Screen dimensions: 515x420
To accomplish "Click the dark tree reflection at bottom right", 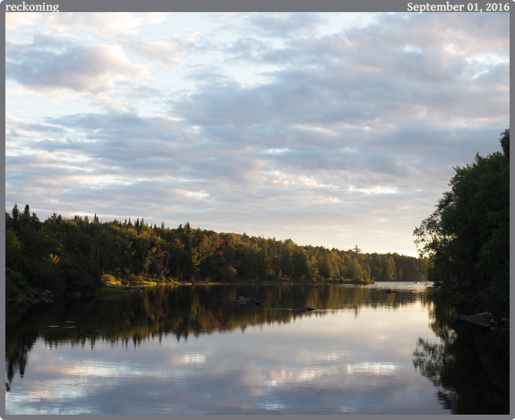I will (463, 369).
